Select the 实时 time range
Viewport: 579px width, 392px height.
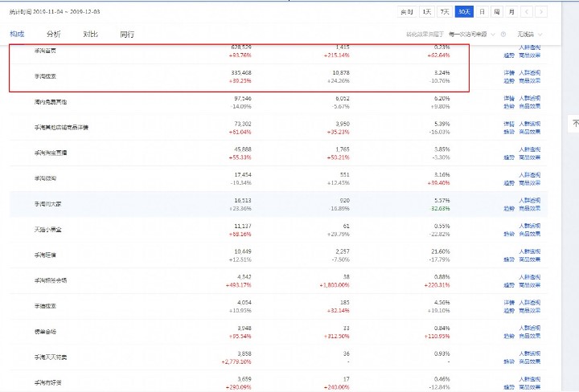tap(407, 12)
